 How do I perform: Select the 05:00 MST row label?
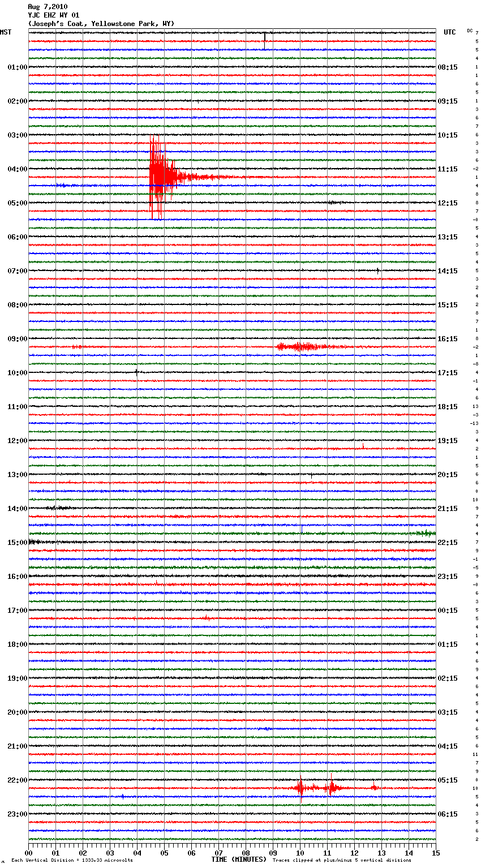[18, 203]
